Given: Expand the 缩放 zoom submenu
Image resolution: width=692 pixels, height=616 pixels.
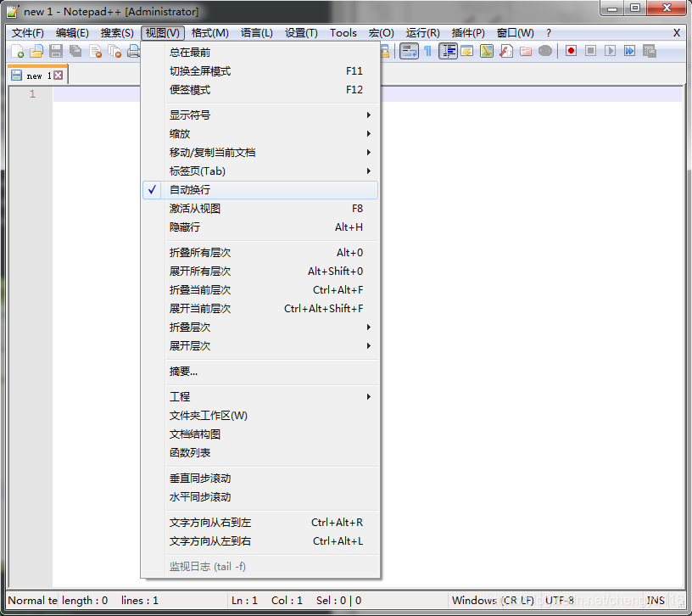Looking at the screenshot, I should click(x=260, y=134).
